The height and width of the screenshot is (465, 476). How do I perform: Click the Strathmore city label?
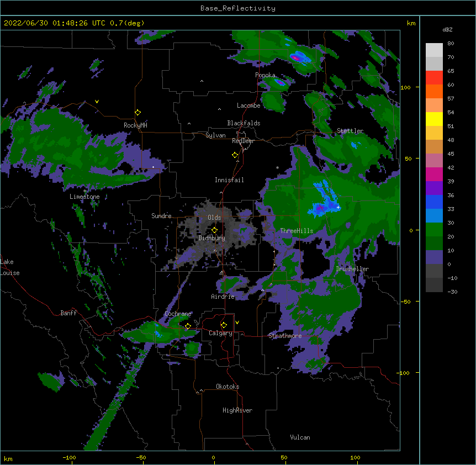pos(285,336)
